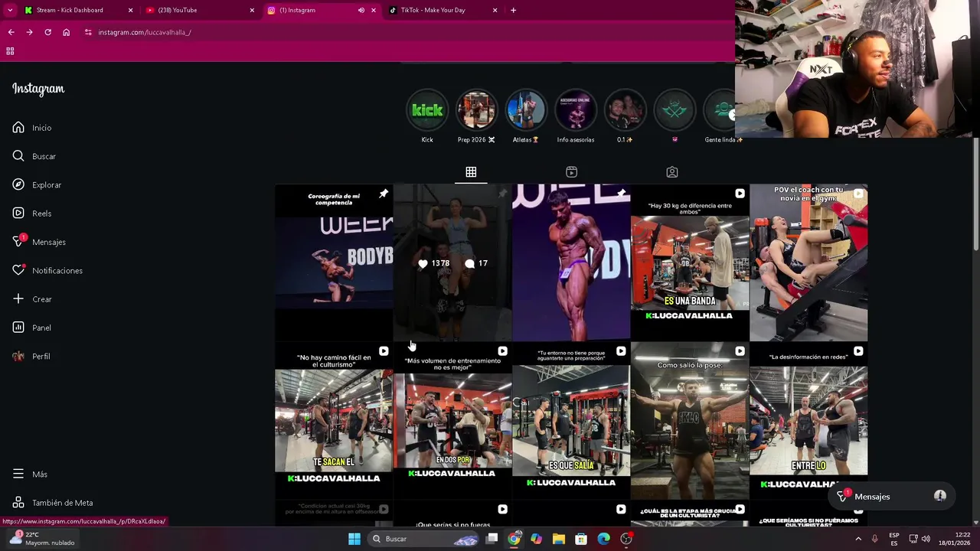Focus the instagram.com address bar
Screen dimensions: 980x551
pyautogui.click(x=406, y=32)
